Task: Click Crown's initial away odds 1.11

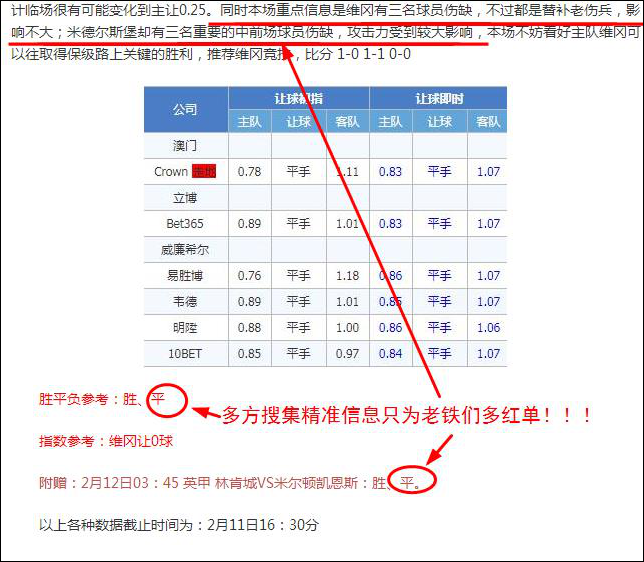Action: [347, 171]
